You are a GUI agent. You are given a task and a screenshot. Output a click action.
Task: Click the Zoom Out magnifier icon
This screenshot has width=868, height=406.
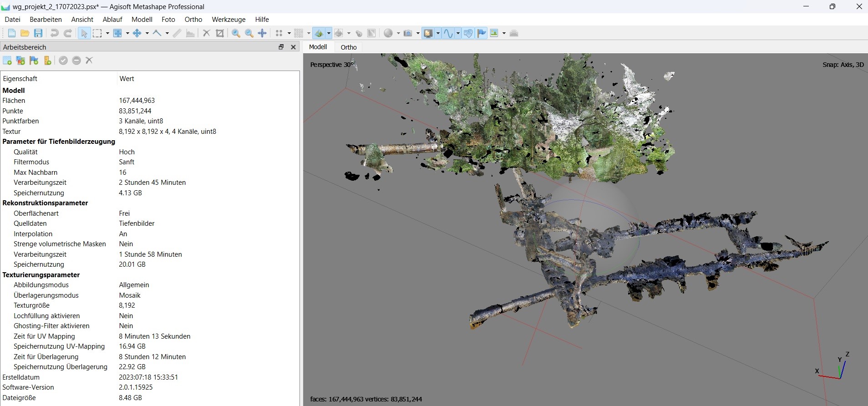pyautogui.click(x=249, y=33)
